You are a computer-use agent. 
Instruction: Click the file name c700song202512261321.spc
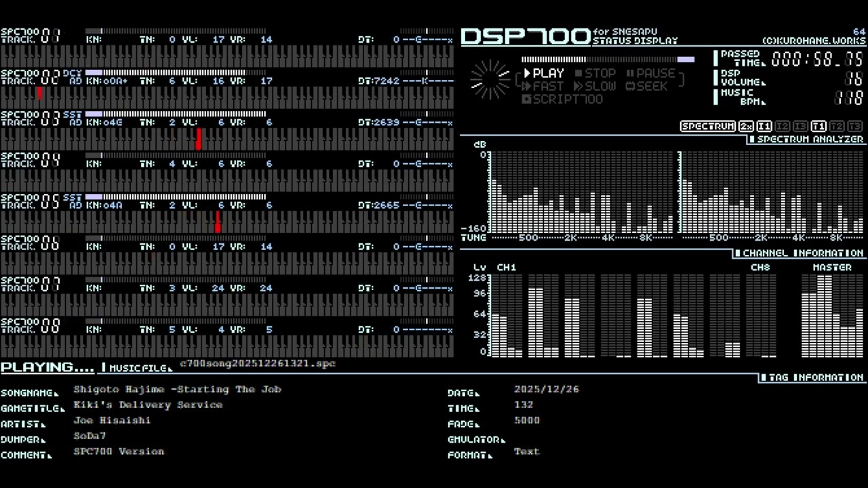click(258, 363)
